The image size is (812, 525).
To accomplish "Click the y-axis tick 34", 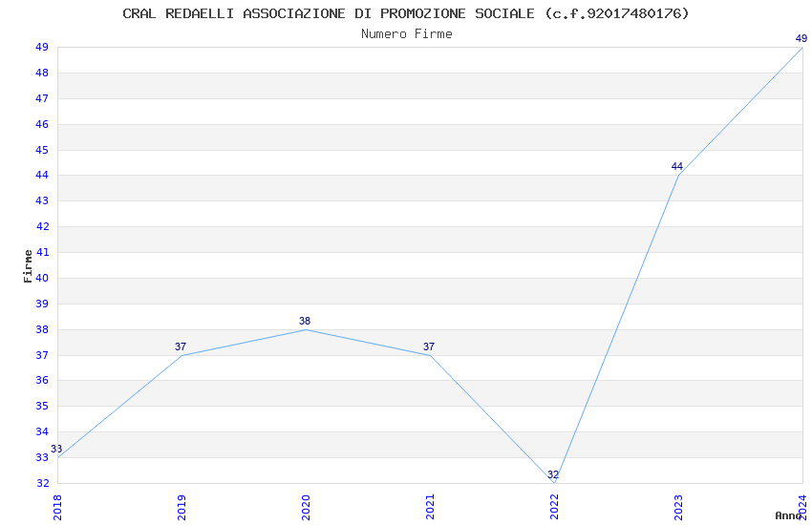I will coord(42,431).
